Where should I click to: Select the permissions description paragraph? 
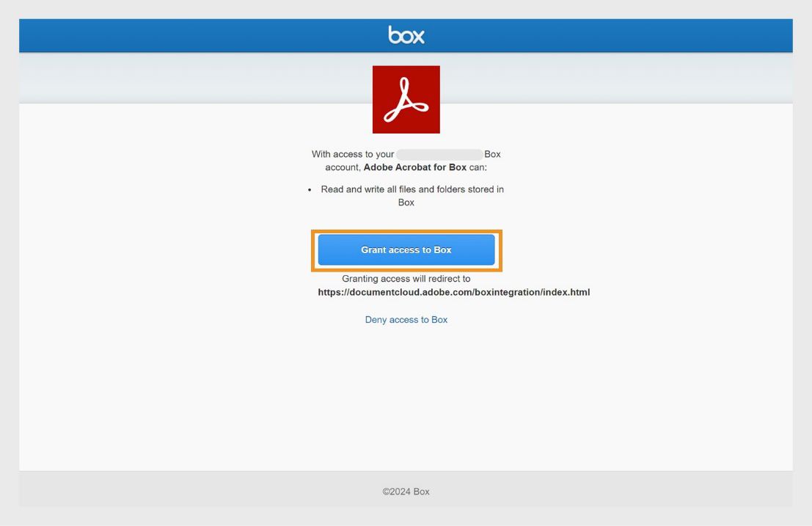coord(406,160)
